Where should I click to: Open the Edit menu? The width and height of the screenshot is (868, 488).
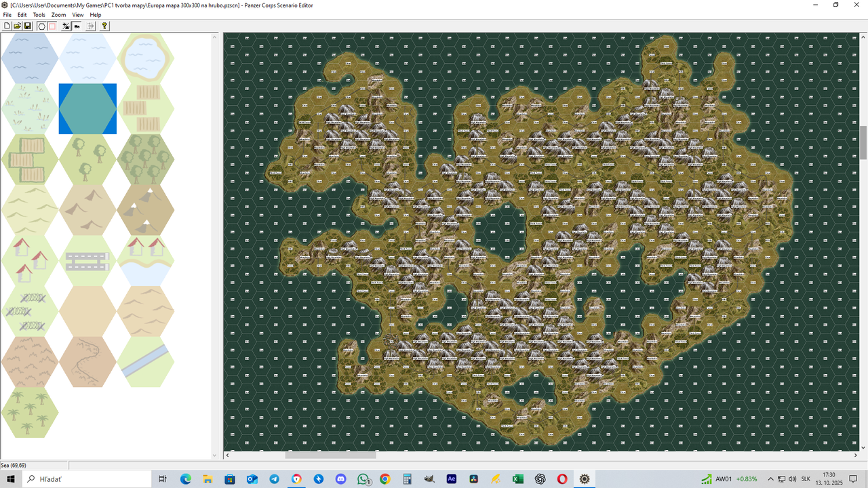(x=22, y=14)
